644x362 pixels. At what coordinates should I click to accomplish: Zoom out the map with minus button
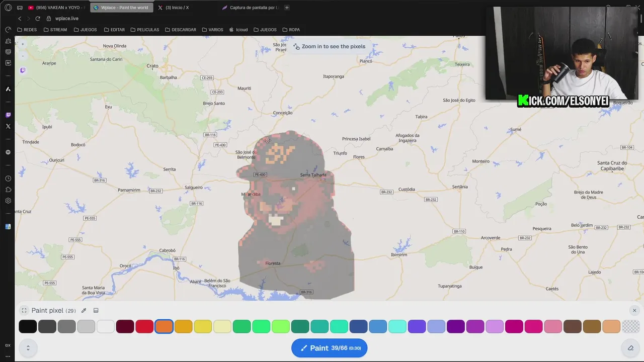click(x=23, y=55)
